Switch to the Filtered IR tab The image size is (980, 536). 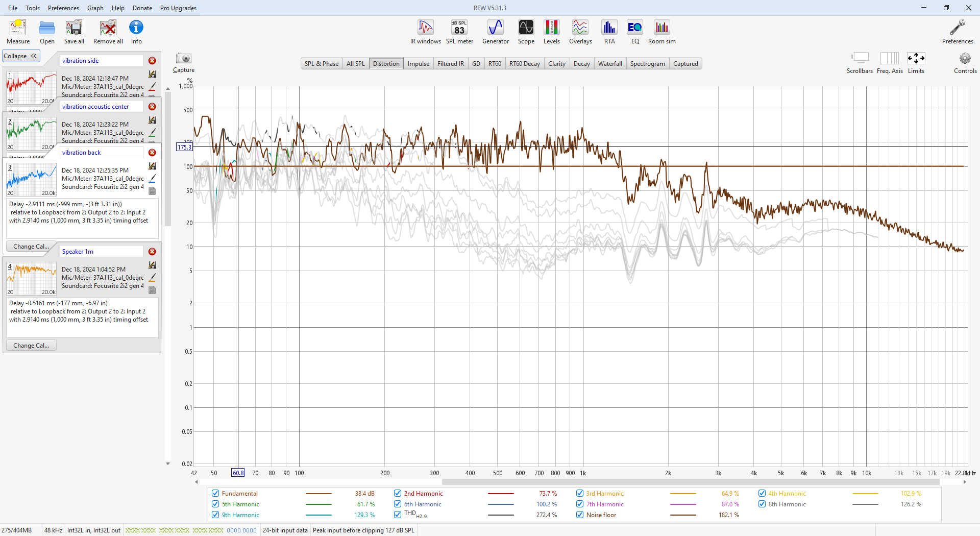coord(451,64)
